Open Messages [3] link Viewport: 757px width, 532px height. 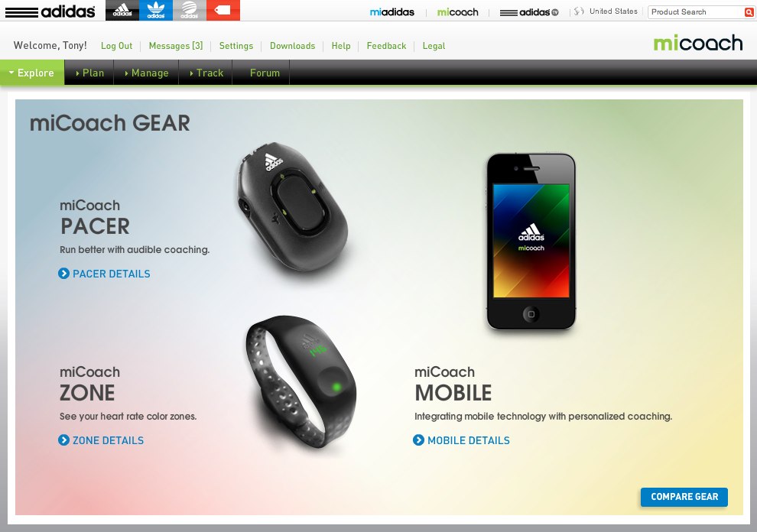[176, 46]
